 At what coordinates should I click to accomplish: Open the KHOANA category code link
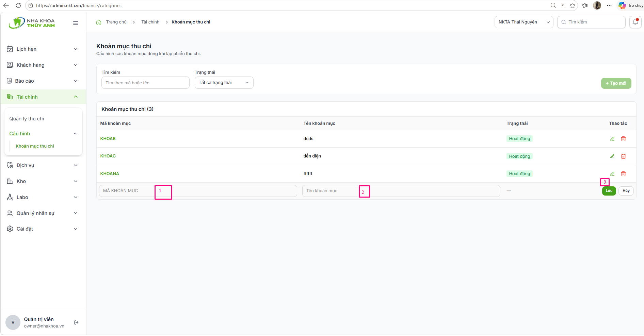110,174
